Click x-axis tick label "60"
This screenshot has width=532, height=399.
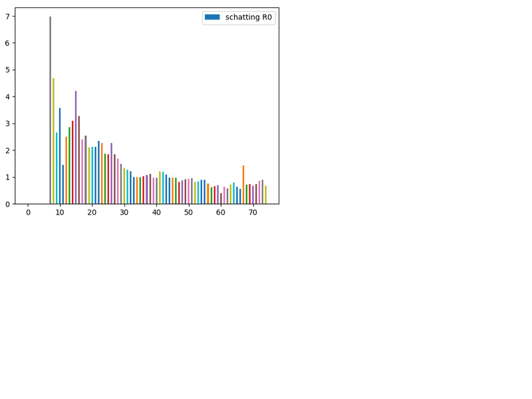click(x=221, y=213)
